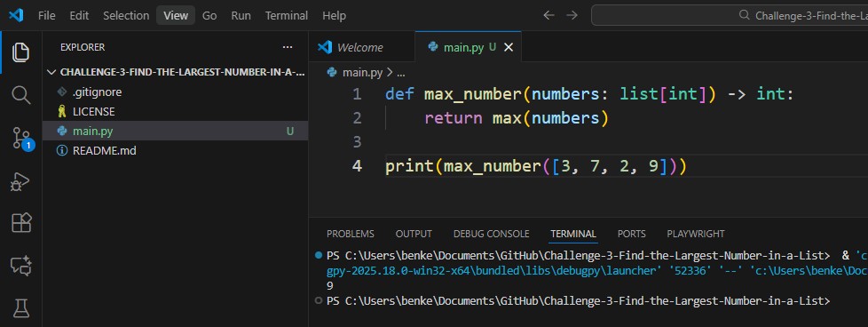Open the Selection menu
868x327 pixels.
click(x=126, y=15)
